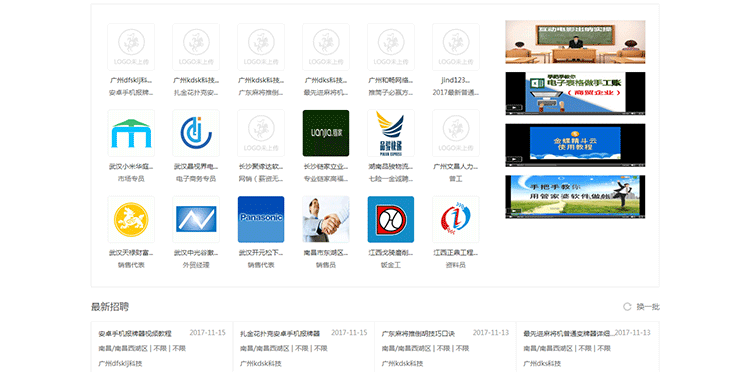This screenshot has height=372, width=750.
Task: Click the 湖南品骏物流 company name
Action: click(x=391, y=167)
